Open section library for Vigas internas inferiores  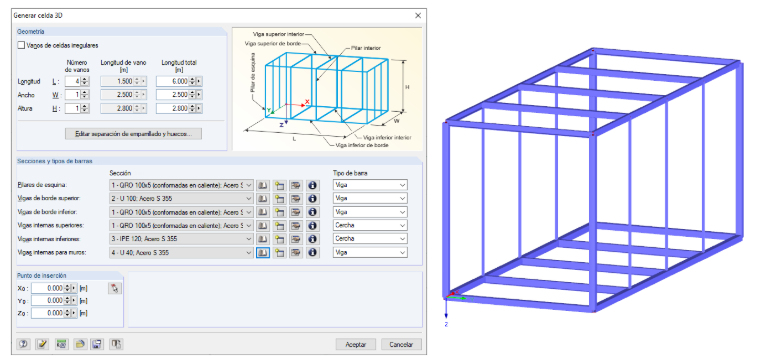[263, 239]
